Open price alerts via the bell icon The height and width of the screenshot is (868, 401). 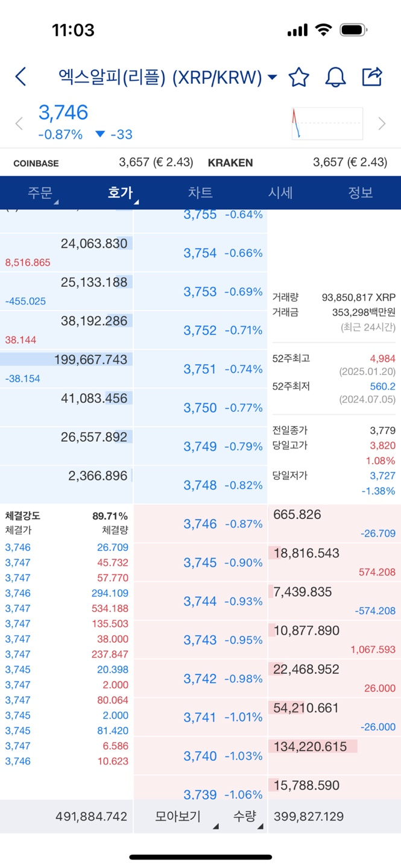[336, 77]
